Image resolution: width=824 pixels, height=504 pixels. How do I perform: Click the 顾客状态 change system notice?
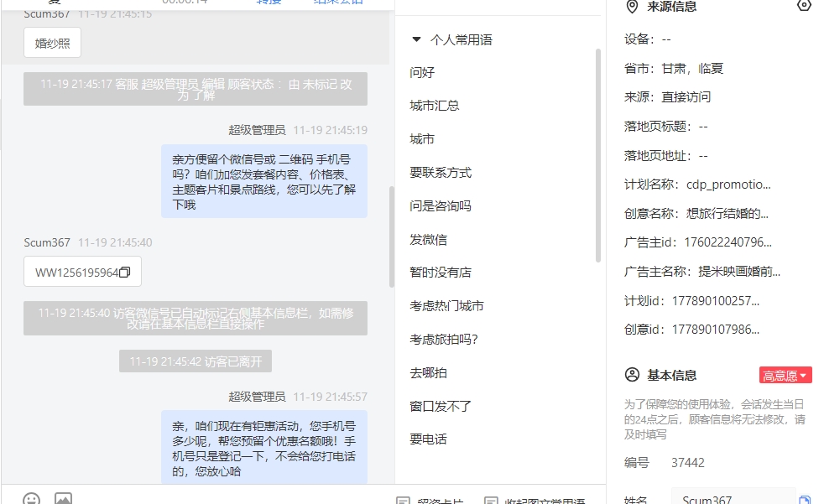tap(196, 89)
